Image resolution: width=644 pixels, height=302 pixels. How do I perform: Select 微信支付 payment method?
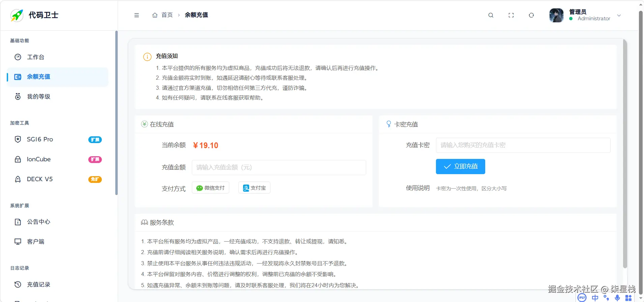pyautogui.click(x=210, y=188)
